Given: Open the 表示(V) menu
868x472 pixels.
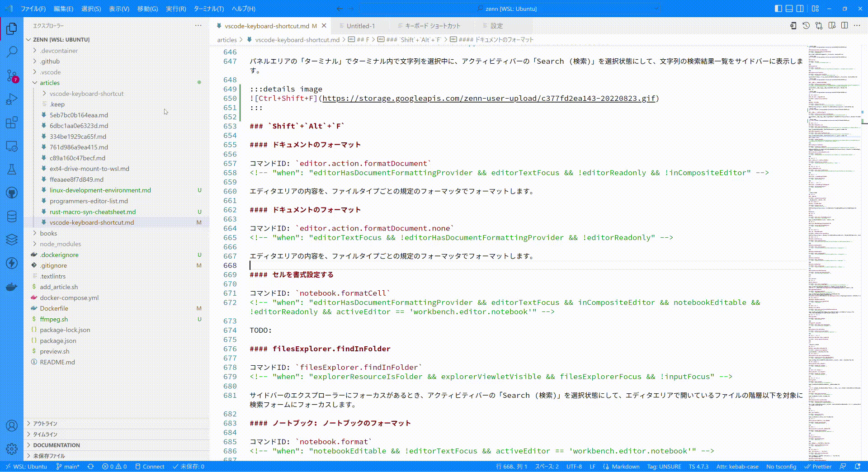Looking at the screenshot, I should click(119, 9).
